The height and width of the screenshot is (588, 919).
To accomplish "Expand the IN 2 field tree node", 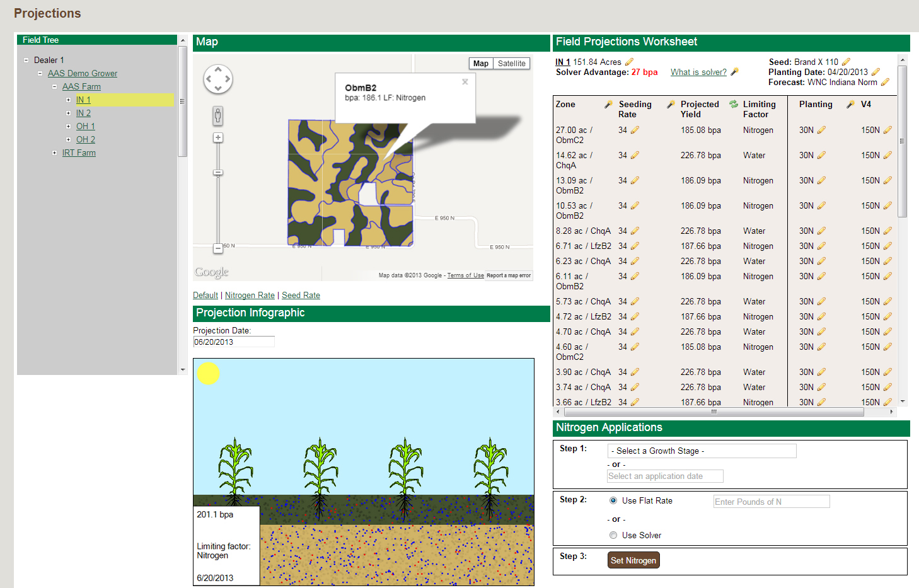I will click(x=69, y=113).
